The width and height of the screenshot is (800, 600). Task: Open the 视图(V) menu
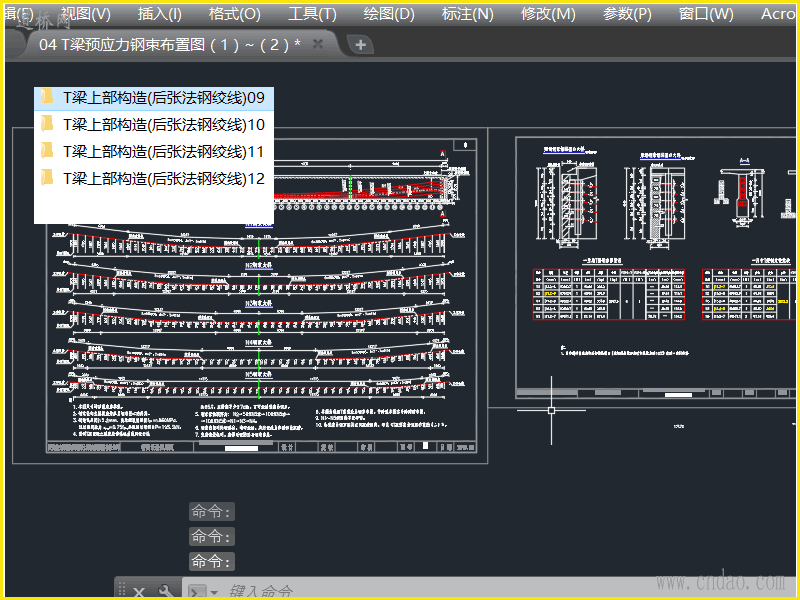pos(86,14)
